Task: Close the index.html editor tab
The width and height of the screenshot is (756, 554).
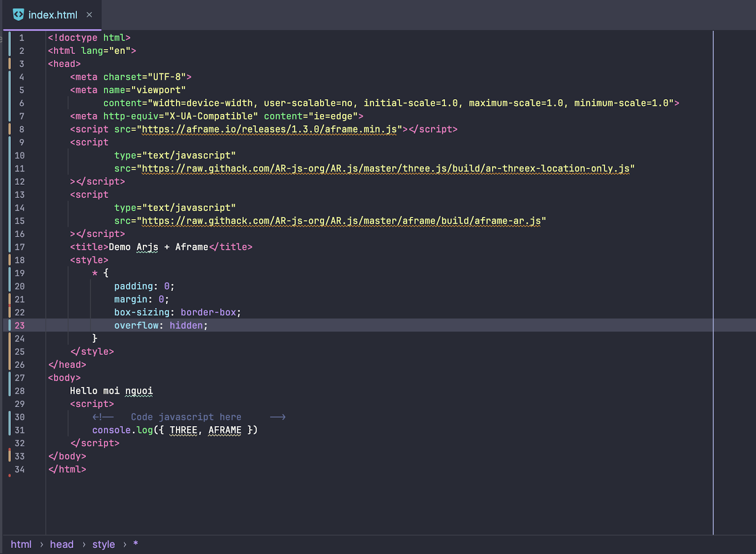Action: pos(89,15)
